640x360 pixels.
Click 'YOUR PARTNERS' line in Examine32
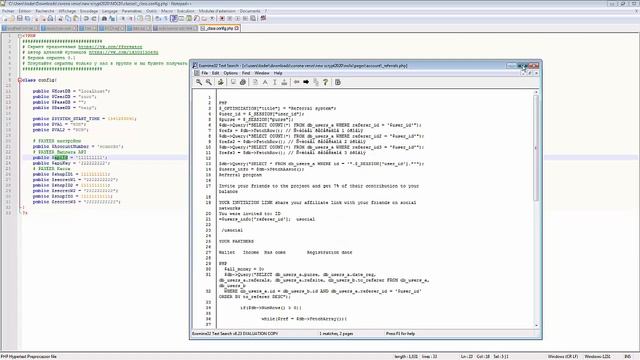tap(236, 241)
